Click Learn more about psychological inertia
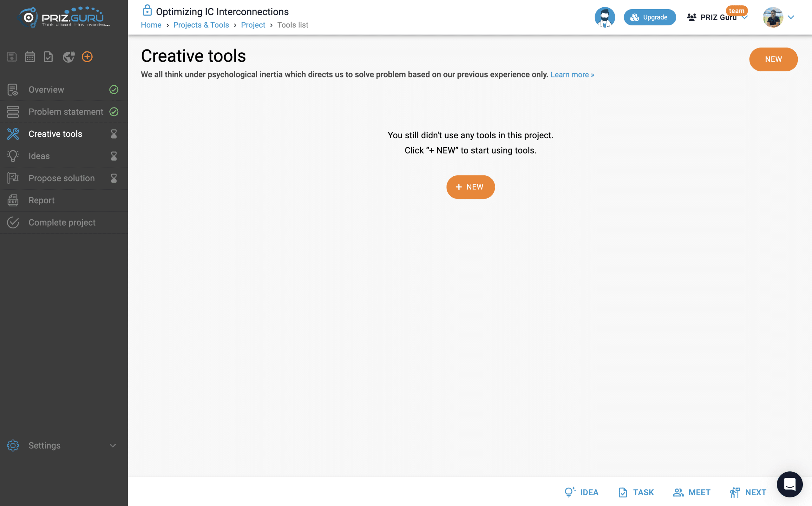The height and width of the screenshot is (506, 812). click(x=573, y=74)
